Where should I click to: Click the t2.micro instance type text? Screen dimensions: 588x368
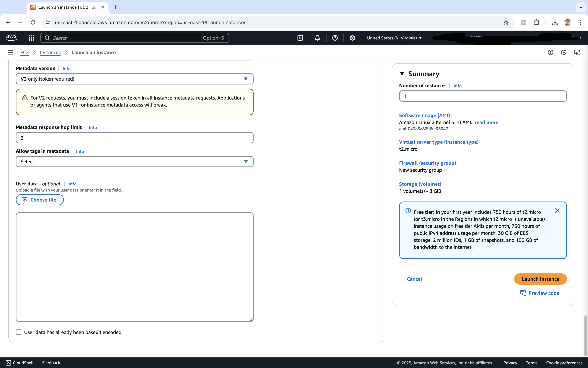(408, 149)
